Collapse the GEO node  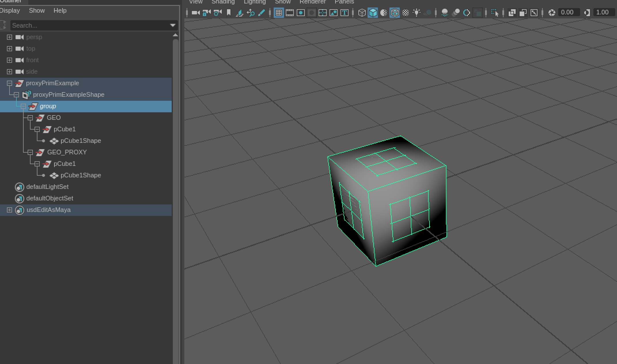tap(30, 118)
